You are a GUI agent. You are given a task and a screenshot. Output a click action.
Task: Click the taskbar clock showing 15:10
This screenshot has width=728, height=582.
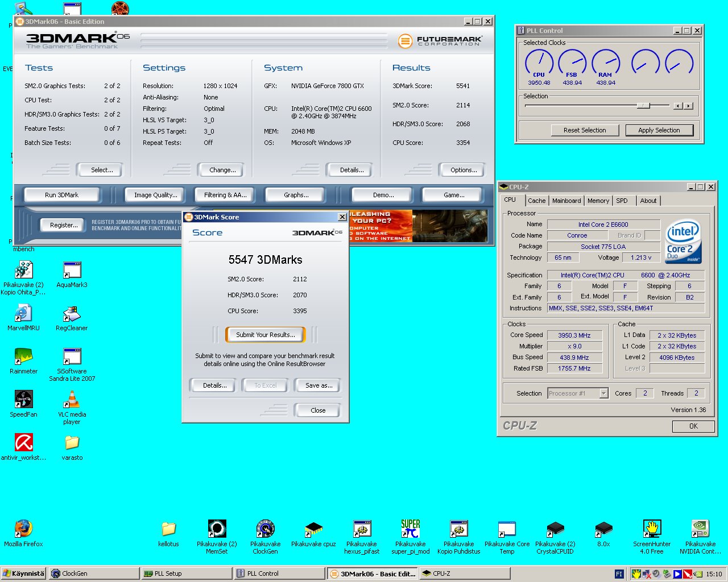pyautogui.click(x=714, y=574)
